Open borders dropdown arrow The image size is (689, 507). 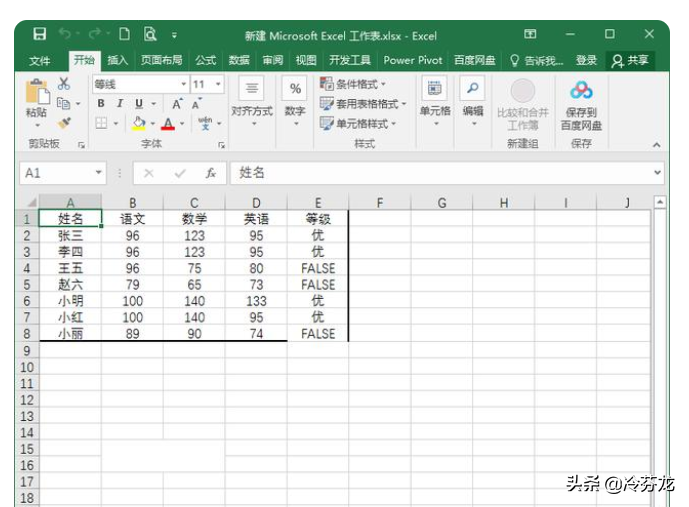coord(116,124)
